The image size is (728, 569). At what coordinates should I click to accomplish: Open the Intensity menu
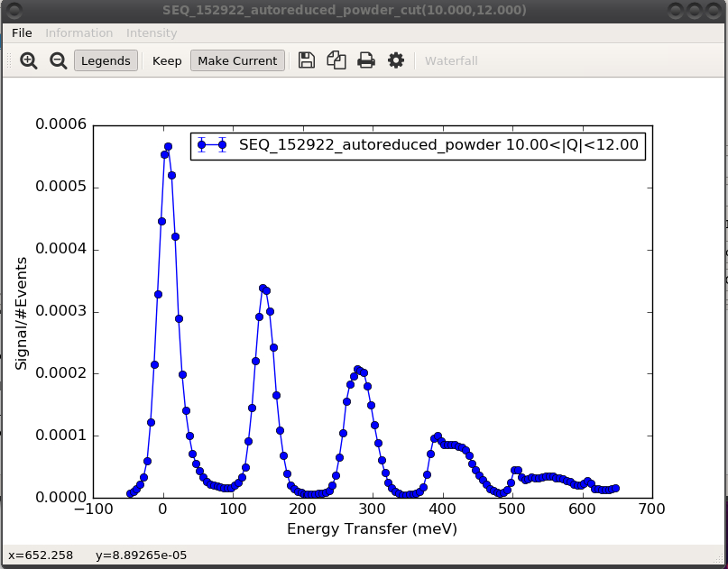click(152, 32)
